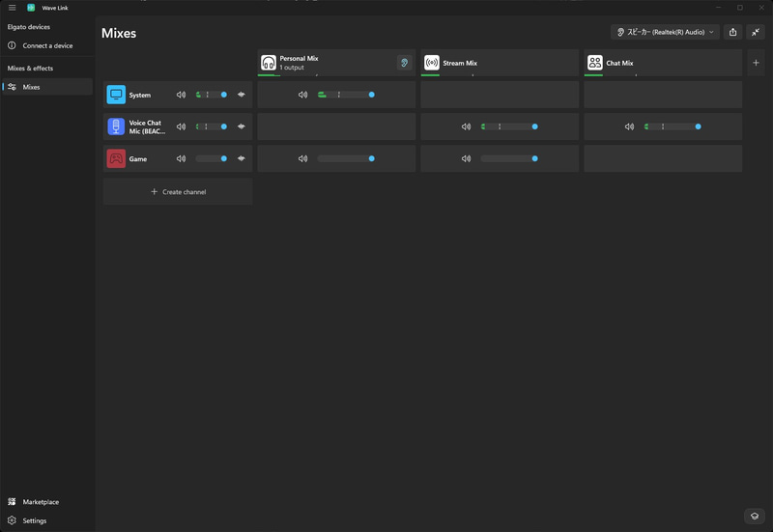
Task: Mute the Voice Chat Mic master volume
Action: tap(181, 126)
